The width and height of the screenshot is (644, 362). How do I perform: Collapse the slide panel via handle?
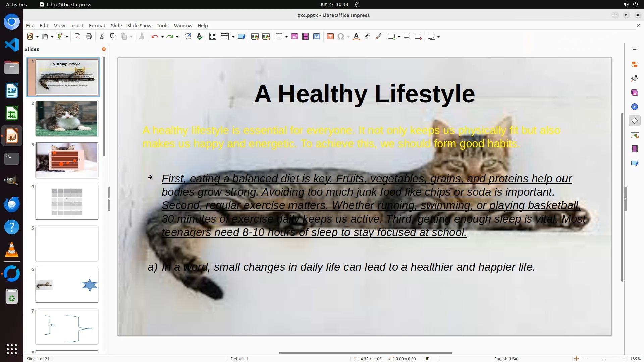(x=109, y=199)
